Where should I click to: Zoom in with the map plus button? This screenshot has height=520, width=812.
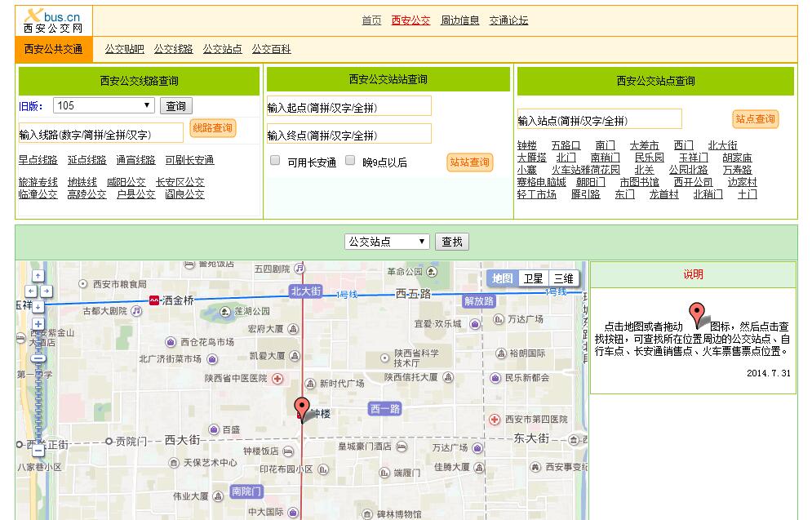(x=38, y=324)
